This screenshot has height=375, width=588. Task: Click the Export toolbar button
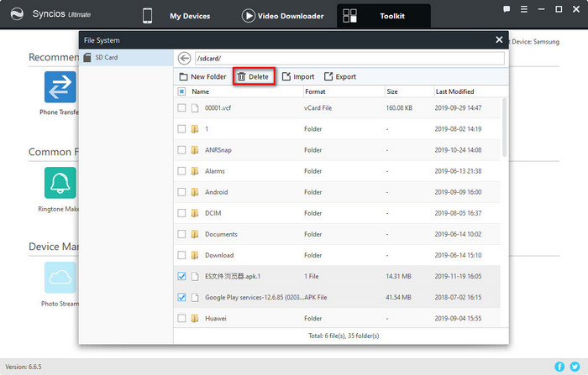click(340, 76)
